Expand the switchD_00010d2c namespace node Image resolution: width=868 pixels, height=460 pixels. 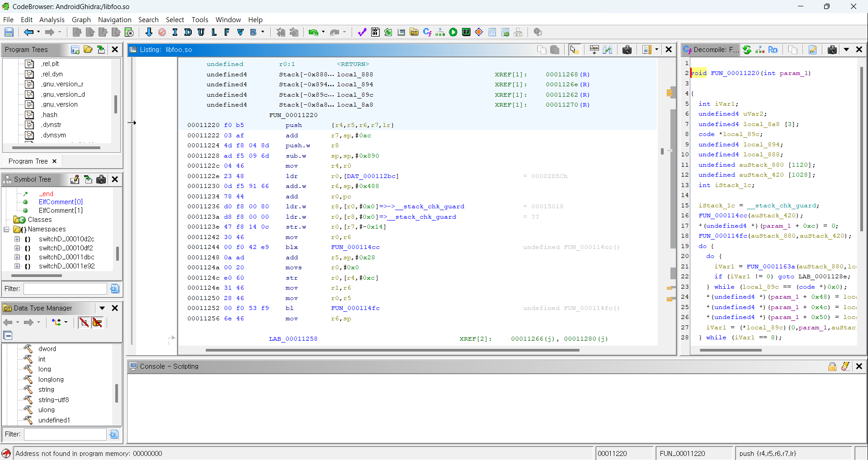(x=17, y=239)
